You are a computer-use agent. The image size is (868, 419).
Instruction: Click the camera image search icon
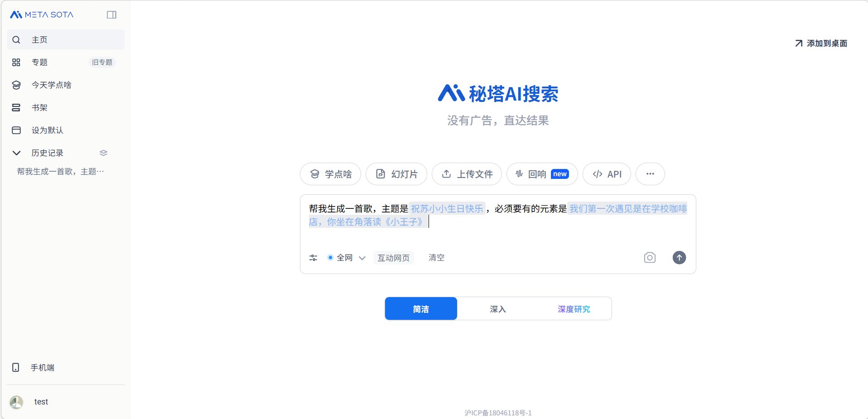650,258
